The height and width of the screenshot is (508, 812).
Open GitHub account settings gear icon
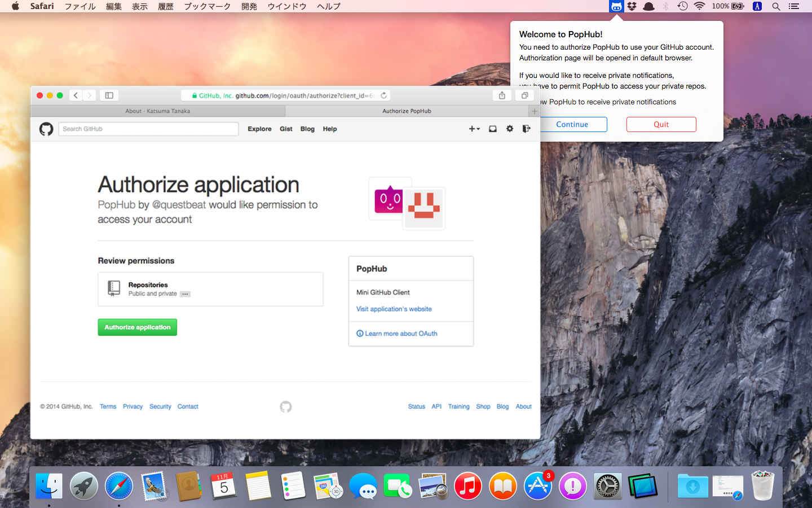click(510, 129)
